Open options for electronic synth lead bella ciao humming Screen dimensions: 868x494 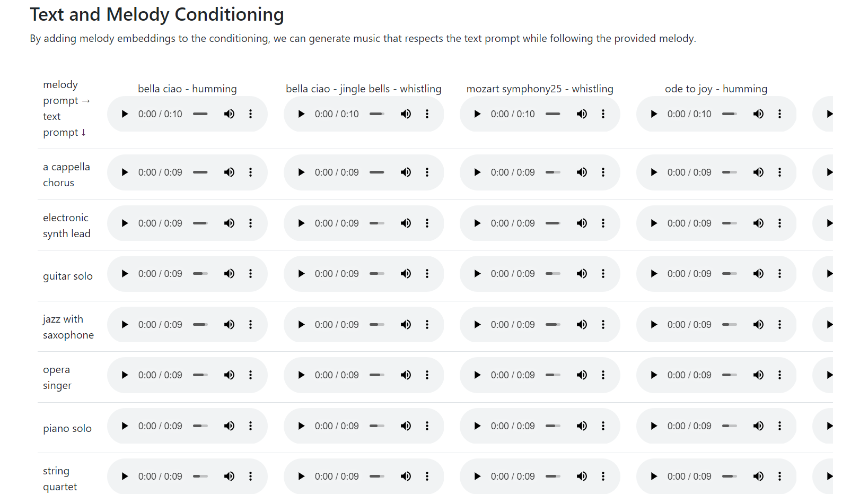(250, 223)
